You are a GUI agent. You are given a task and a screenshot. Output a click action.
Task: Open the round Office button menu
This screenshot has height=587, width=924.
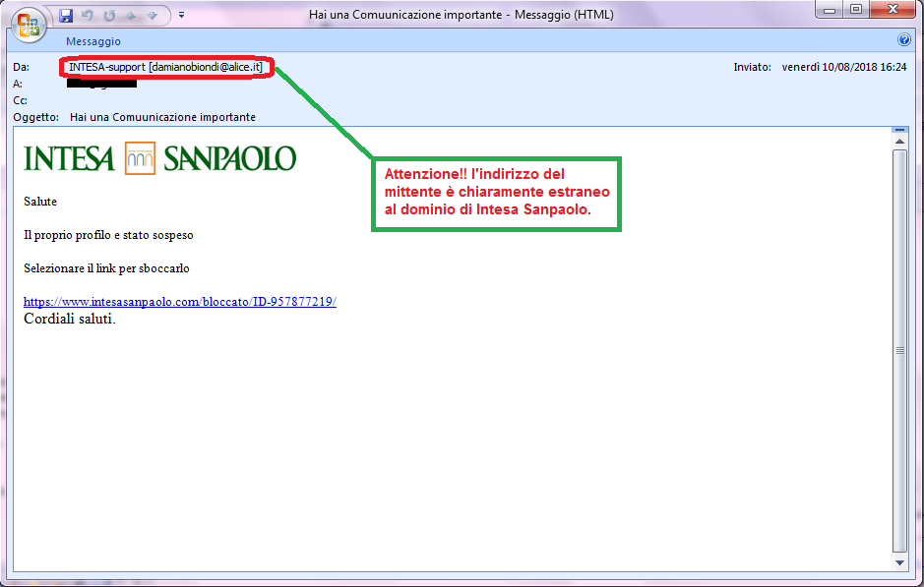[x=29, y=25]
